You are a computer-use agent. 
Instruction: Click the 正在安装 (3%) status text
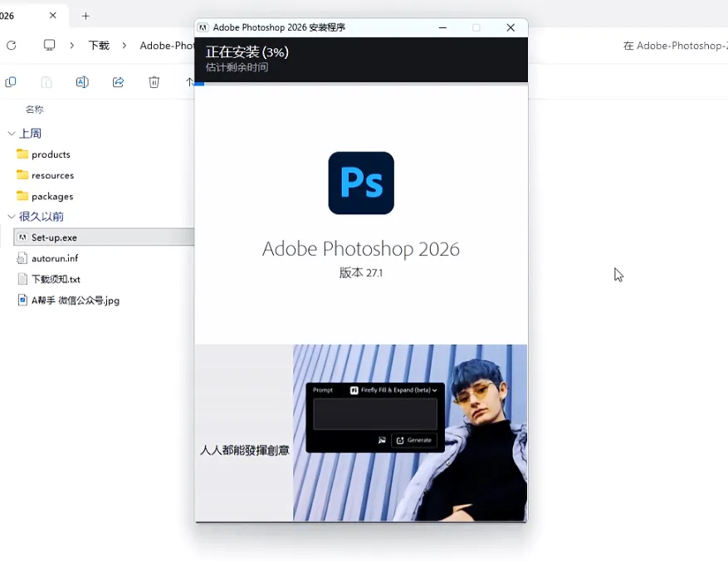click(x=247, y=52)
